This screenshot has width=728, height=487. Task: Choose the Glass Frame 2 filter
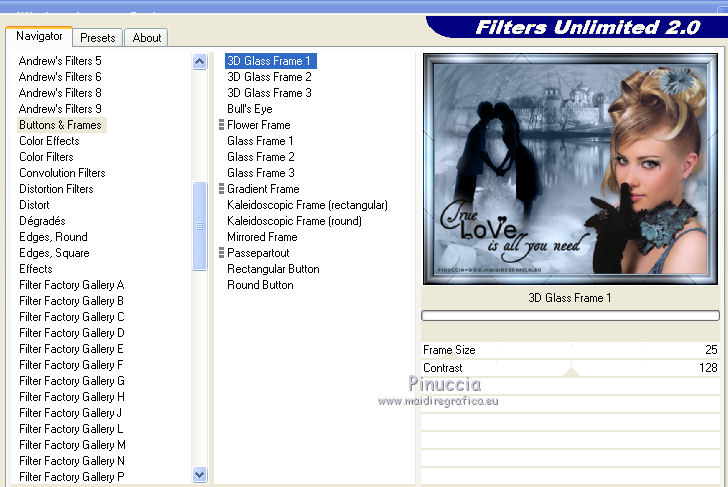click(x=260, y=157)
